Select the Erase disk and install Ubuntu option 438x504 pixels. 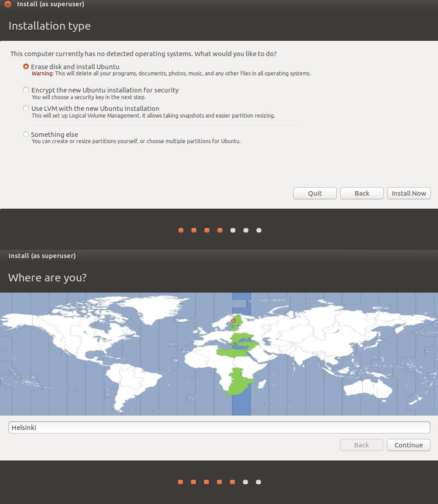[x=26, y=66]
